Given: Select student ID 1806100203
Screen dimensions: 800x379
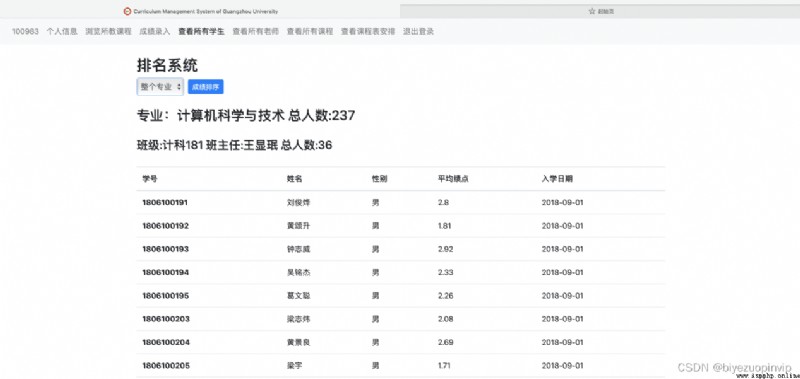Looking at the screenshot, I should 166,319.
